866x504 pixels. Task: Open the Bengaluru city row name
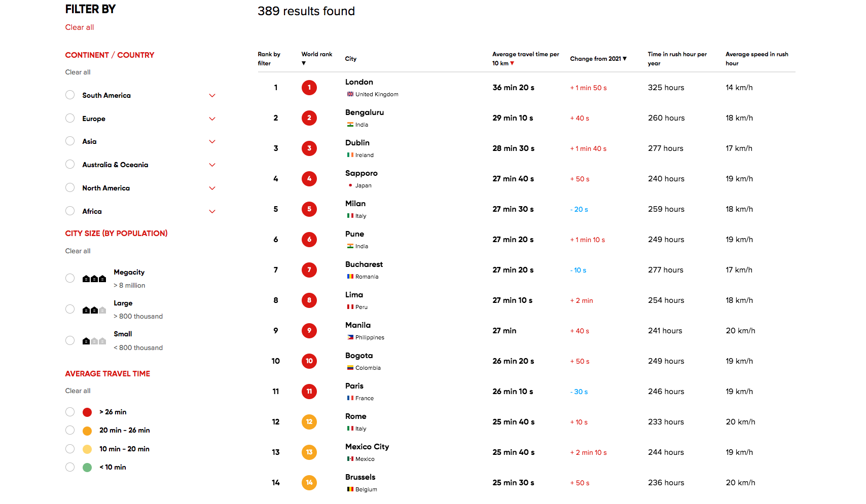(364, 112)
